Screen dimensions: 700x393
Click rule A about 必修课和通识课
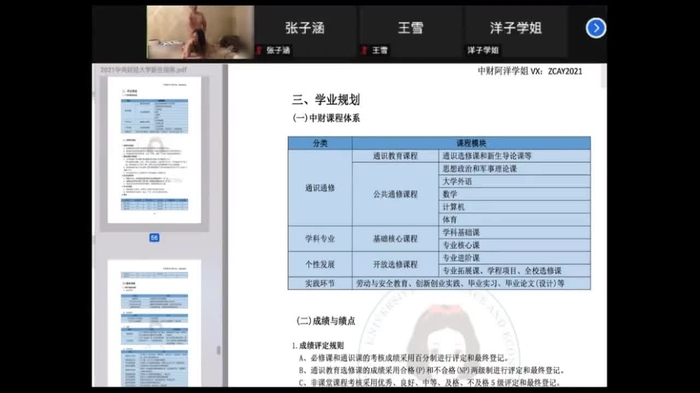(x=404, y=358)
